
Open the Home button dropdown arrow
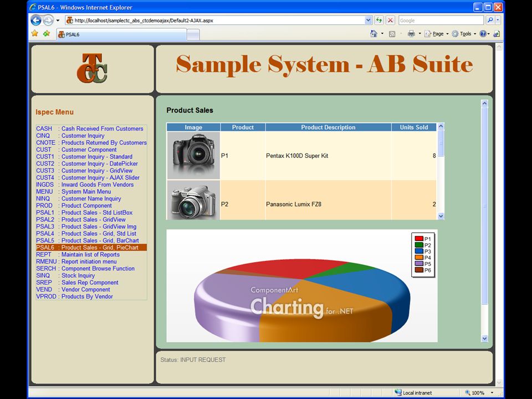382,34
